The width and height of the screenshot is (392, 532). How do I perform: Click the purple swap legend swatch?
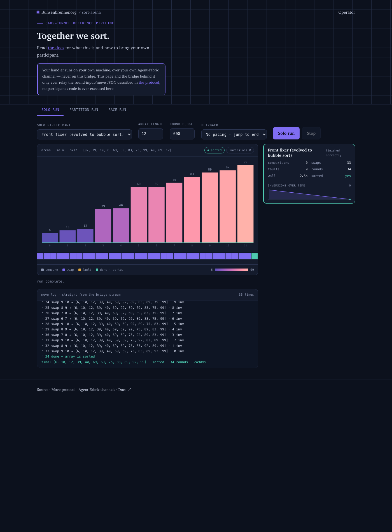pos(64,270)
